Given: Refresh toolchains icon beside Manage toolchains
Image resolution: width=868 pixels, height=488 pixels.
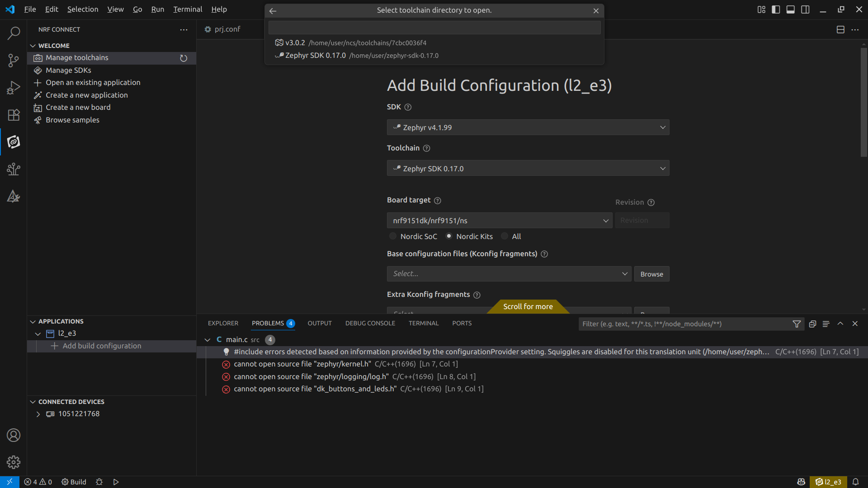Looking at the screenshot, I should tap(184, 58).
